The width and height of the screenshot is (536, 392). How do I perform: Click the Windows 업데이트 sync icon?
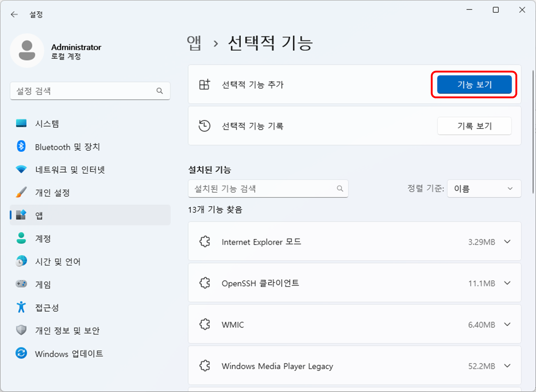click(x=21, y=353)
